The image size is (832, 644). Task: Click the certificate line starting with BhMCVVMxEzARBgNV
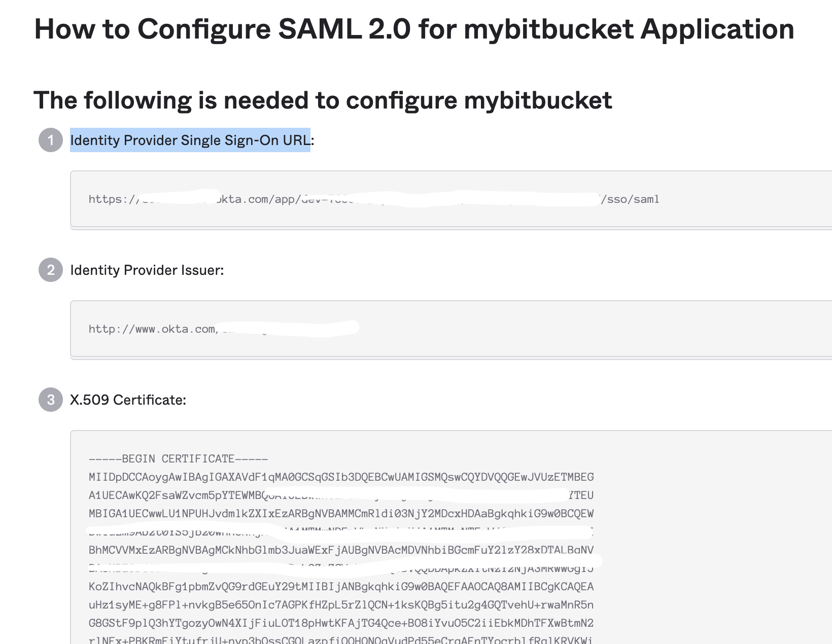pyautogui.click(x=341, y=550)
